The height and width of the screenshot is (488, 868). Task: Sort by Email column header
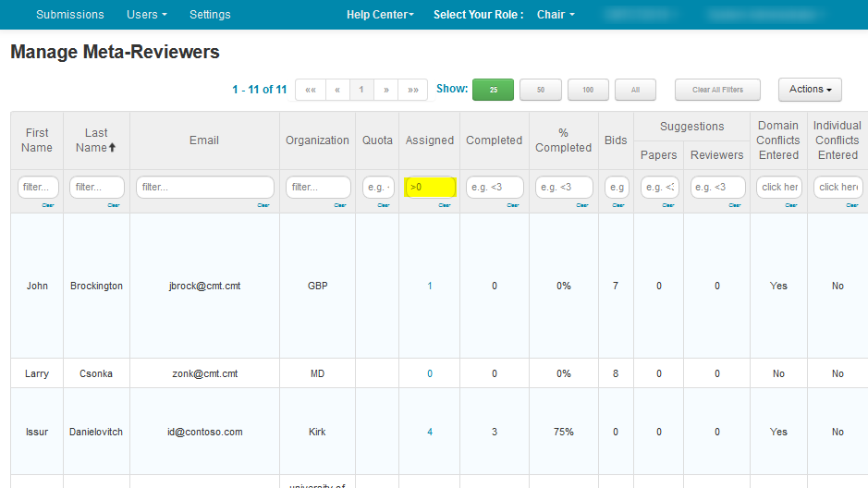(204, 140)
